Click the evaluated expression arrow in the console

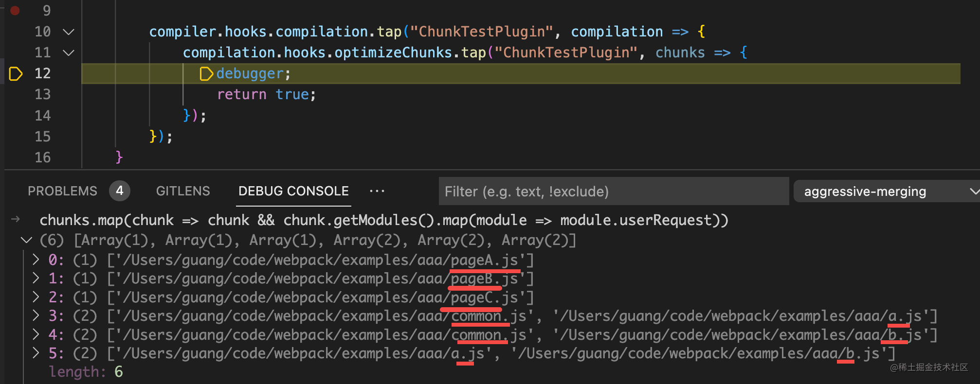tap(16, 219)
